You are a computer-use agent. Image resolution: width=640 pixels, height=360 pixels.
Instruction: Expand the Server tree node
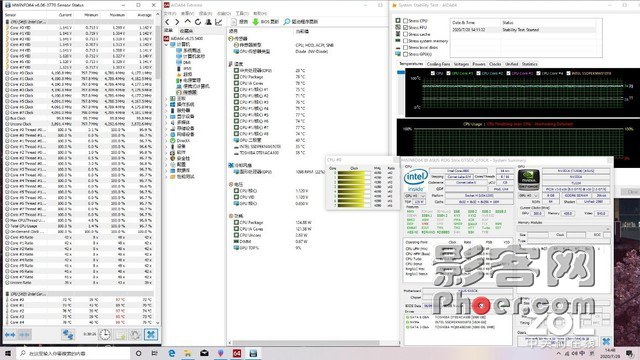(167, 110)
